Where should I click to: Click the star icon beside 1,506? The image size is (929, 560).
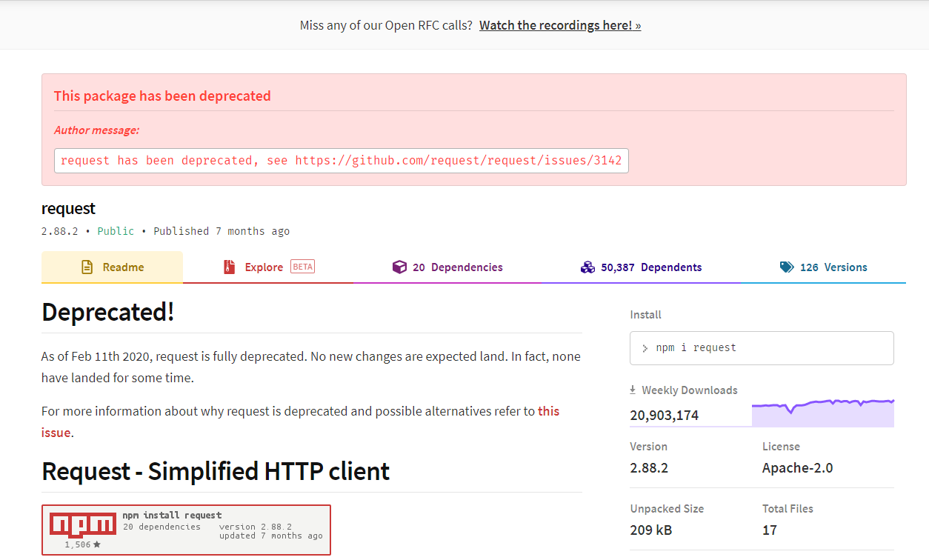[97, 545]
